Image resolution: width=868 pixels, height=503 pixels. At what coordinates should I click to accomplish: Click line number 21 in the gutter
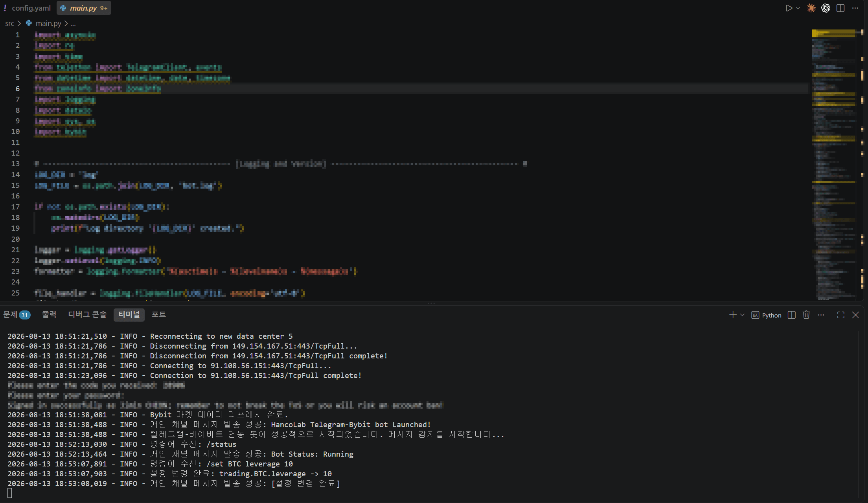tap(15, 250)
